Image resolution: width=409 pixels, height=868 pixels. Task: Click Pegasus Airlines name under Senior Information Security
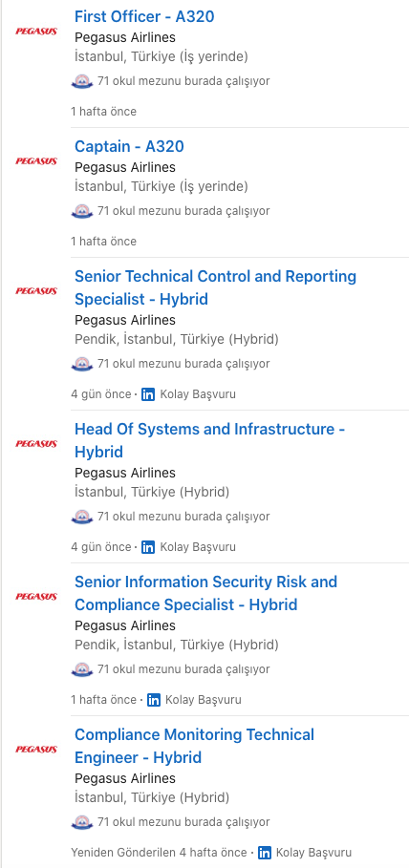[x=125, y=626]
